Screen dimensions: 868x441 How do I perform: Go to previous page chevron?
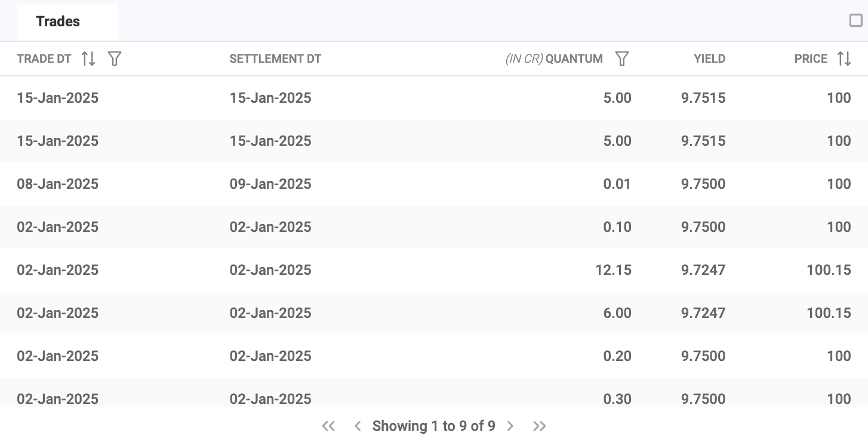tap(358, 426)
